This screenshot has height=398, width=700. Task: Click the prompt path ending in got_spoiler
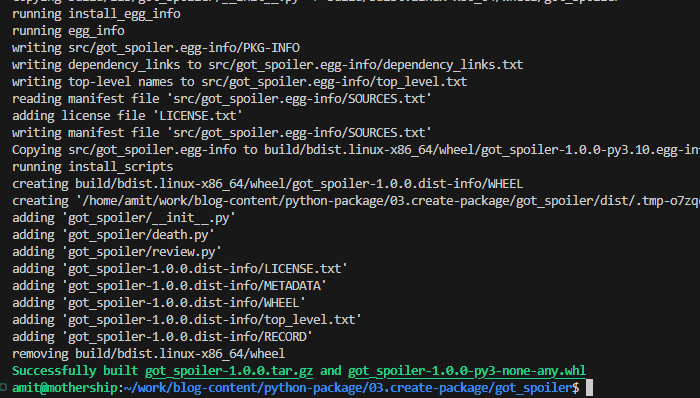coord(351,388)
